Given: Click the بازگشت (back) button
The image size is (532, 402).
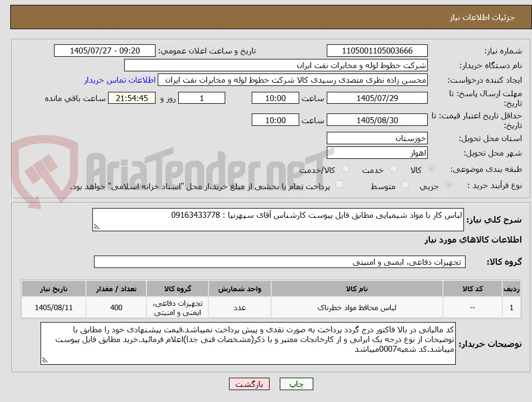Looking at the screenshot, I should point(249,384).
